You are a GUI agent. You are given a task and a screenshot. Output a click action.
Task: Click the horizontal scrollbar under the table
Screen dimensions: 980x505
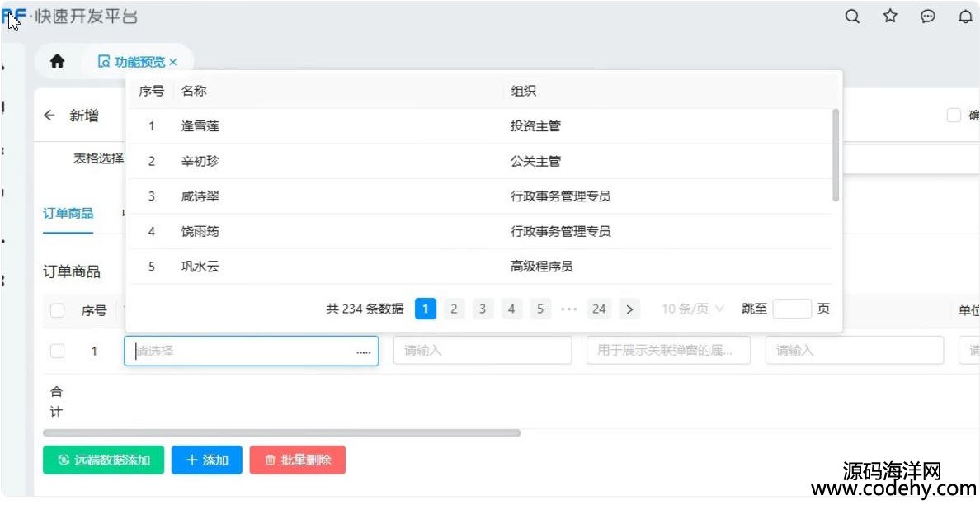(x=281, y=432)
